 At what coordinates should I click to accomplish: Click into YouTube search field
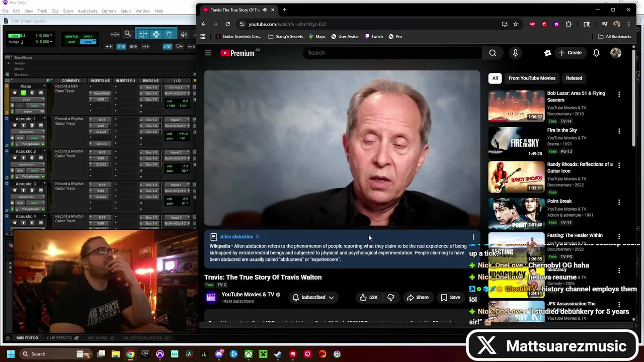click(392, 53)
